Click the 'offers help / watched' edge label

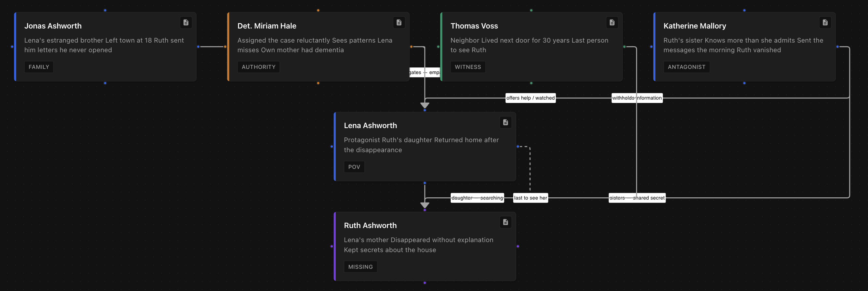[x=531, y=98]
